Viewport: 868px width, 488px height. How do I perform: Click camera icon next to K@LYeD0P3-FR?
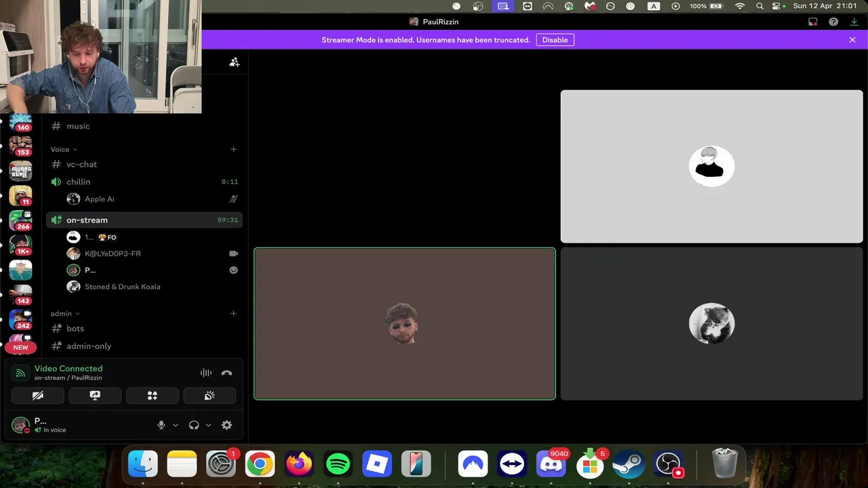[233, 253]
